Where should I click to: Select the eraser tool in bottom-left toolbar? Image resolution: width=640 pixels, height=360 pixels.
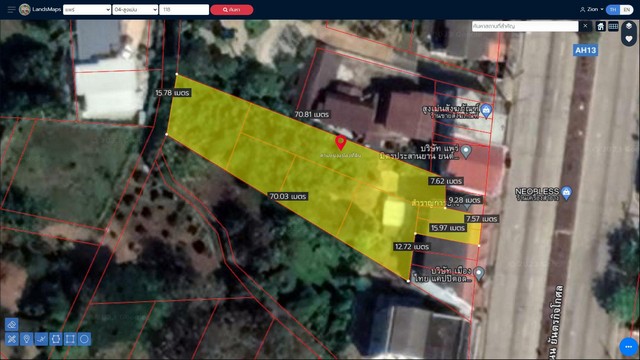[x=12, y=324]
